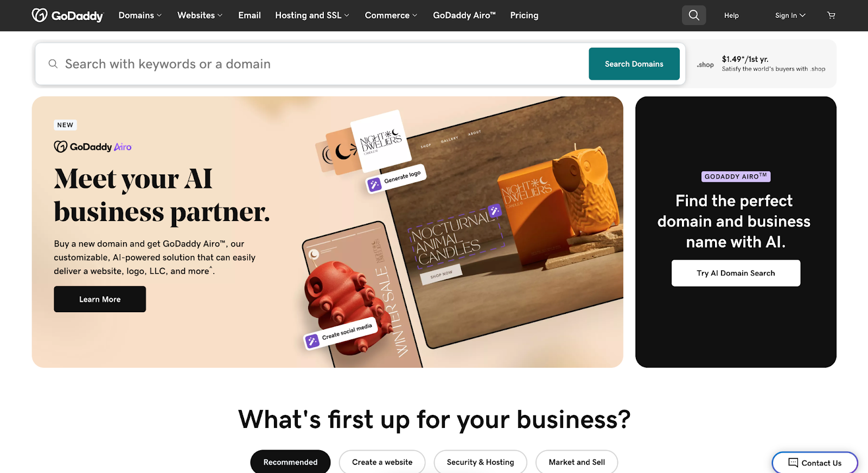Select the Security & Hosting tab
Screen dimensions: 868x473
[480, 462]
